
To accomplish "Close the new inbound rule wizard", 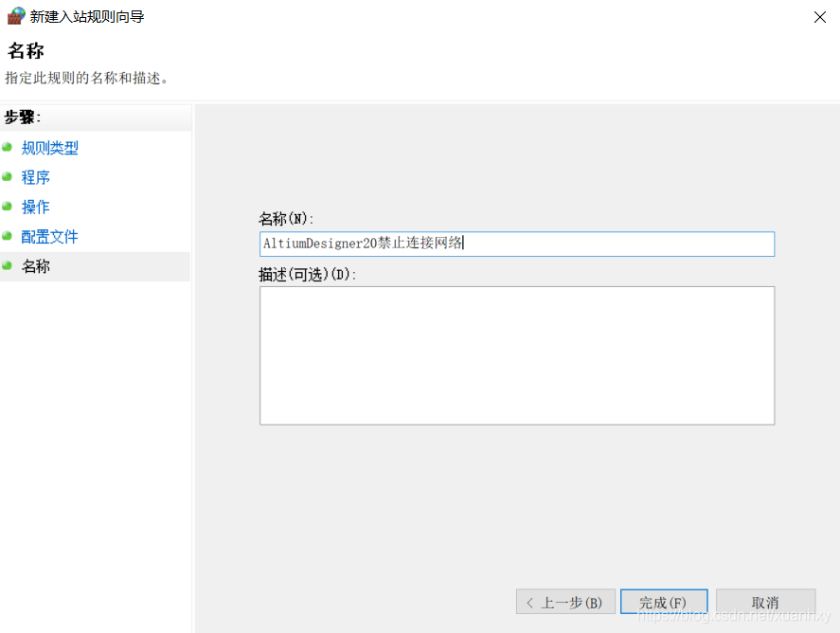I will [820, 17].
